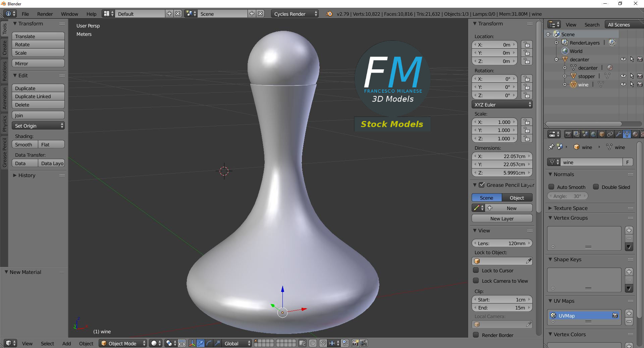Click the eyedropper in Lock to Object
Screen dimensions: 644x348
coord(529,261)
